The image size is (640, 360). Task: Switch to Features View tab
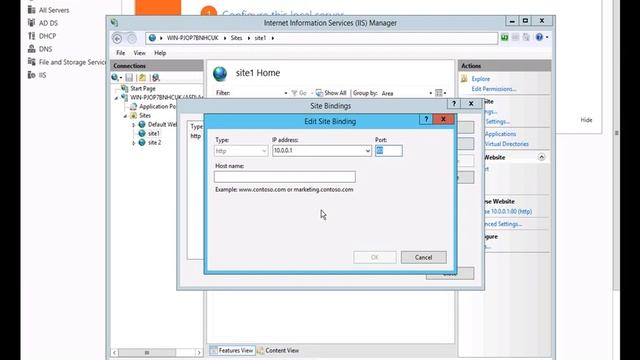point(232,350)
